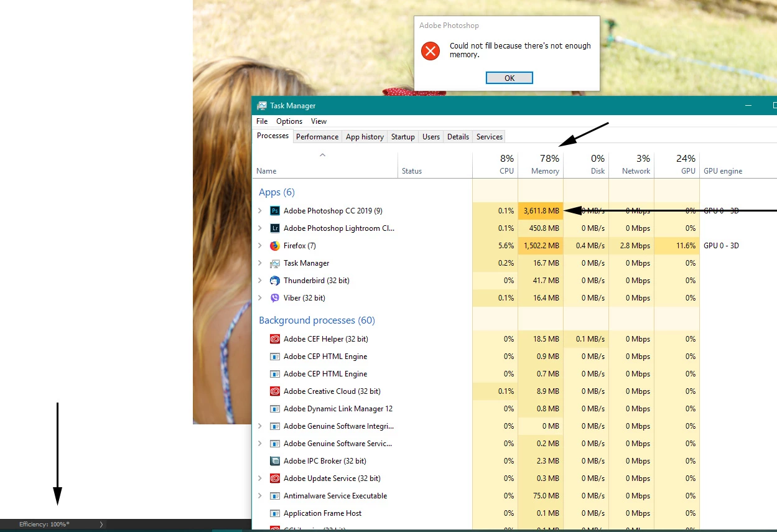777x532 pixels.
Task: Sort processes by the Disk column
Action: pyautogui.click(x=586, y=164)
